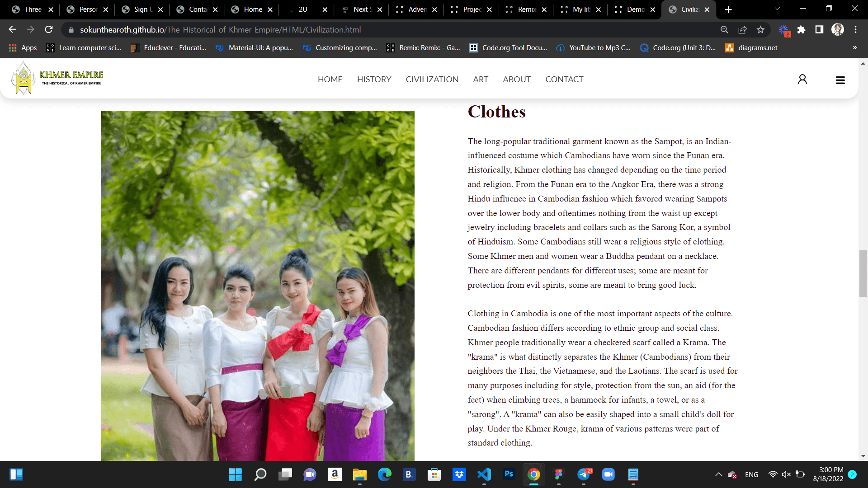Open the clock and date panel

point(828,474)
